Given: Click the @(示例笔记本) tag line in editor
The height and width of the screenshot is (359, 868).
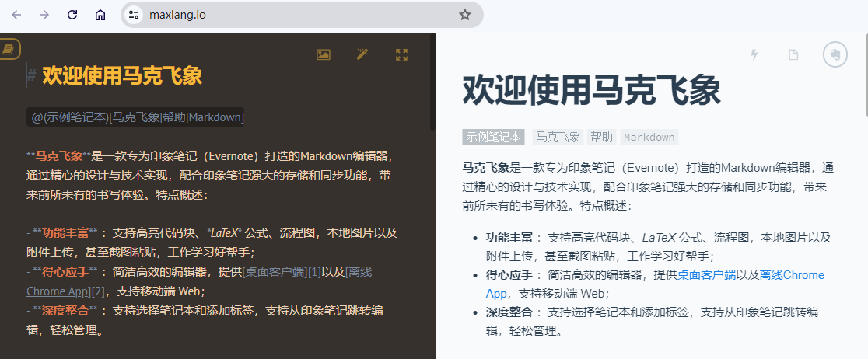Looking at the screenshot, I should click(x=135, y=117).
